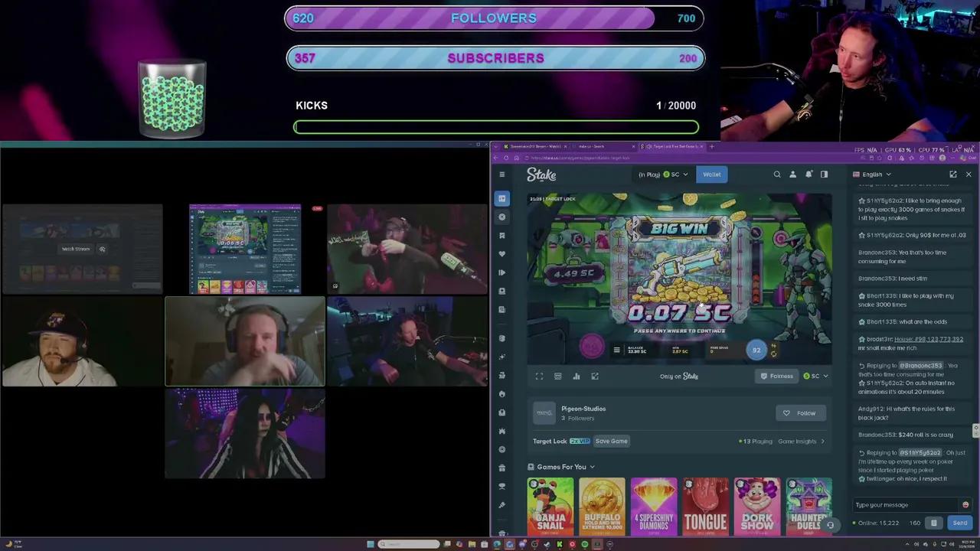Open the Favourites heart icon in sidebar
Image resolution: width=980 pixels, height=551 pixels.
502,254
